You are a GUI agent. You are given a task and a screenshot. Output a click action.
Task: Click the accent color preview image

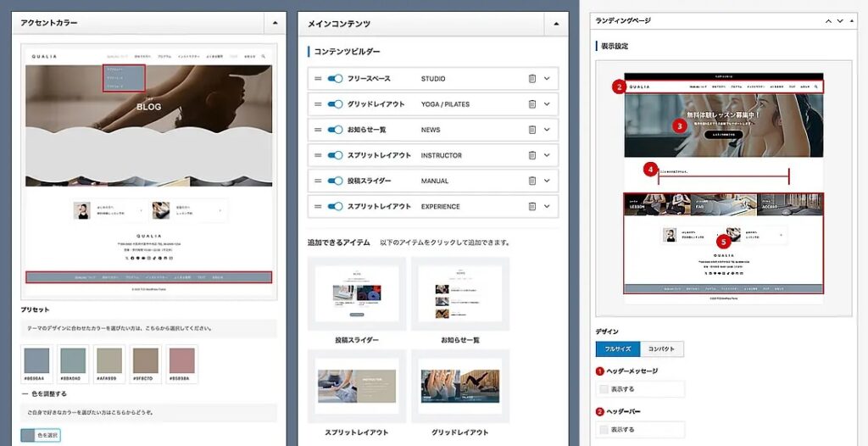[148, 172]
